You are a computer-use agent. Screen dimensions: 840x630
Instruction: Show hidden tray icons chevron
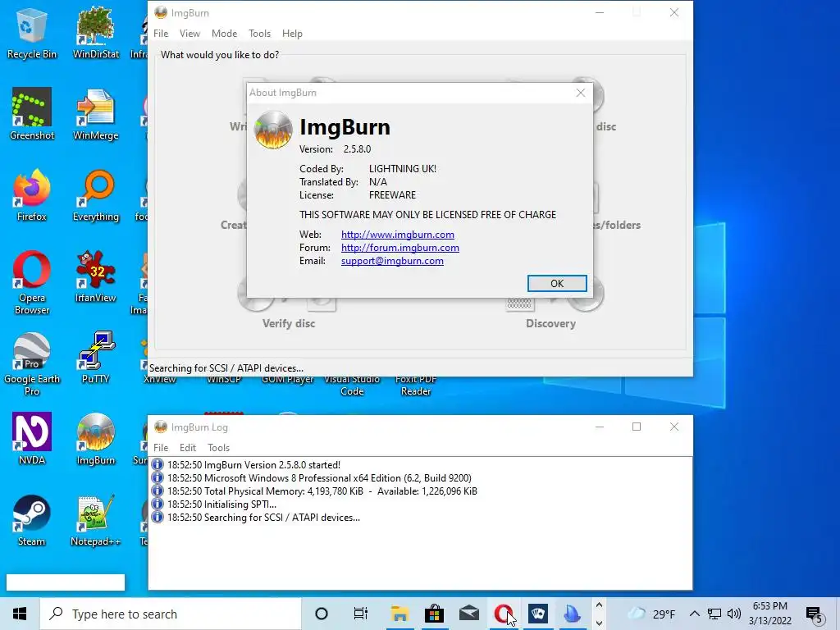(694, 614)
